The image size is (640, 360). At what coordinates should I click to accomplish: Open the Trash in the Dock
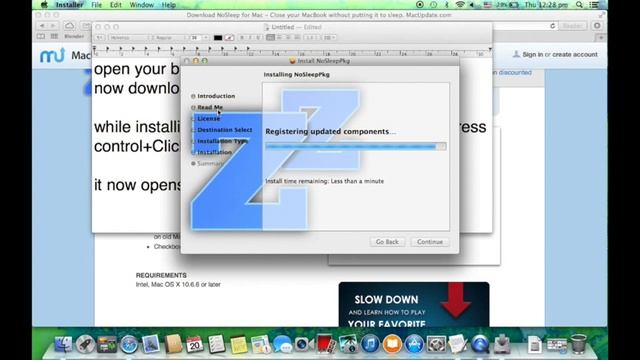(x=578, y=344)
